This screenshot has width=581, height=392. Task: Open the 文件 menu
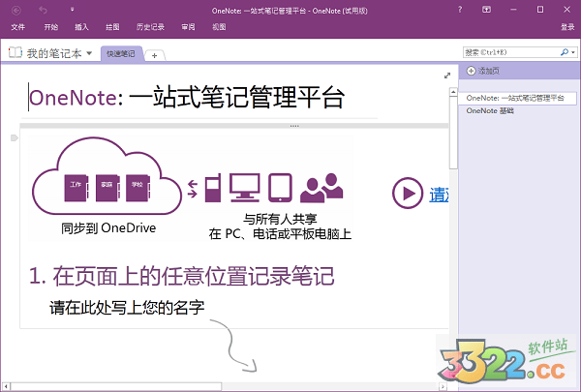click(17, 27)
